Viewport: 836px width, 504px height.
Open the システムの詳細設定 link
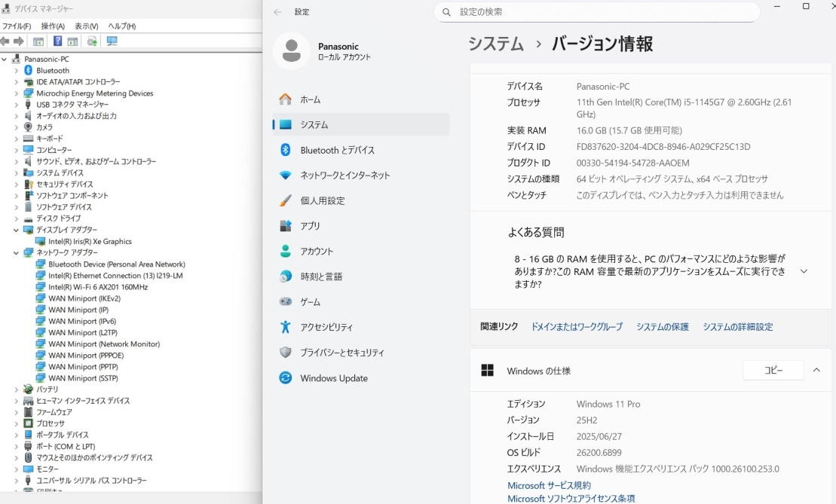737,327
